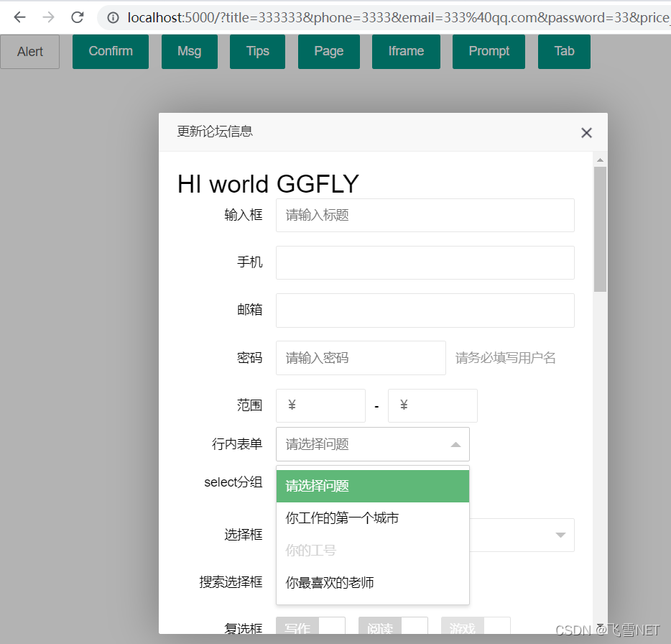Click the Prompt button
This screenshot has height=644, width=671.
[489, 52]
